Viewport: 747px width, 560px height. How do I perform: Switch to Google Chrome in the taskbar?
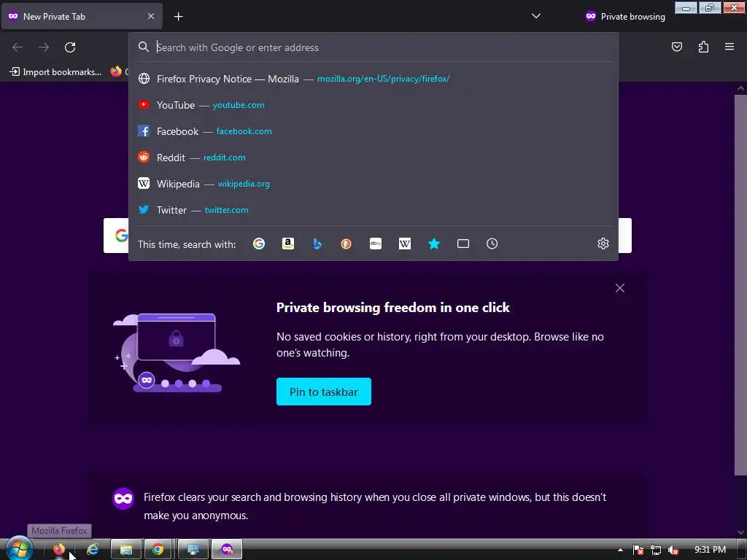click(x=158, y=550)
